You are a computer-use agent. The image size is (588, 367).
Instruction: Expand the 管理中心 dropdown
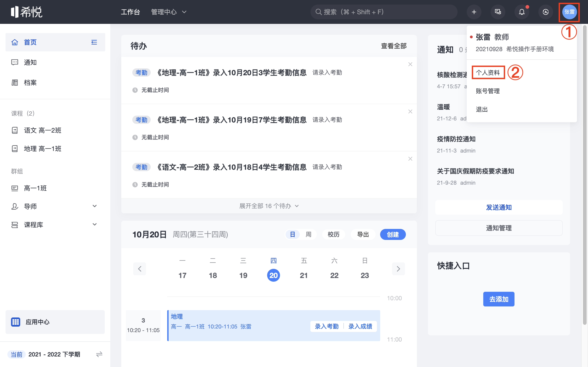(169, 12)
